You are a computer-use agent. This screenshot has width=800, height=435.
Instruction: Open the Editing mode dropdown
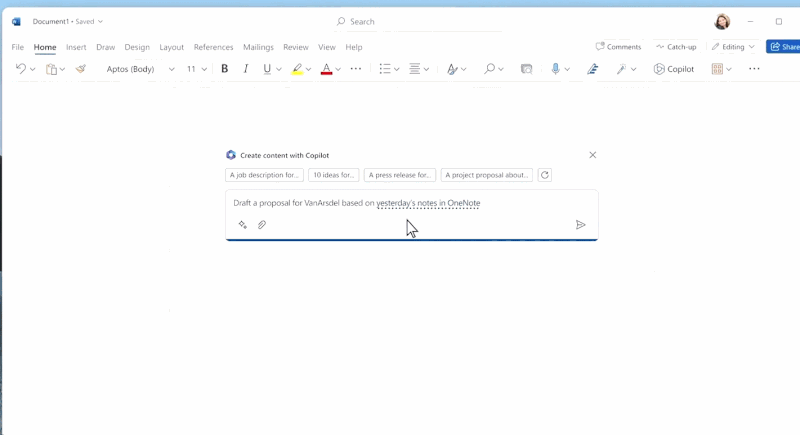[733, 47]
